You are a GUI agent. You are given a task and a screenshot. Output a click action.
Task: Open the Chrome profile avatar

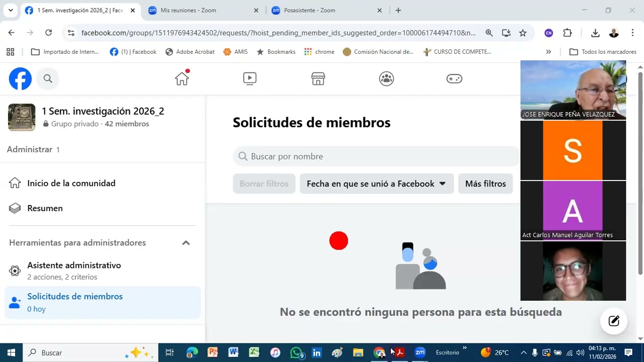tap(614, 33)
